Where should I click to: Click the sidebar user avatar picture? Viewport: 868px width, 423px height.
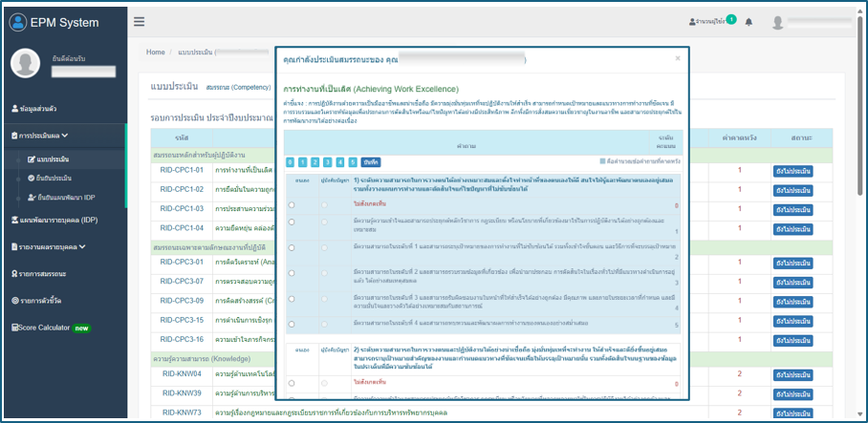(x=25, y=63)
